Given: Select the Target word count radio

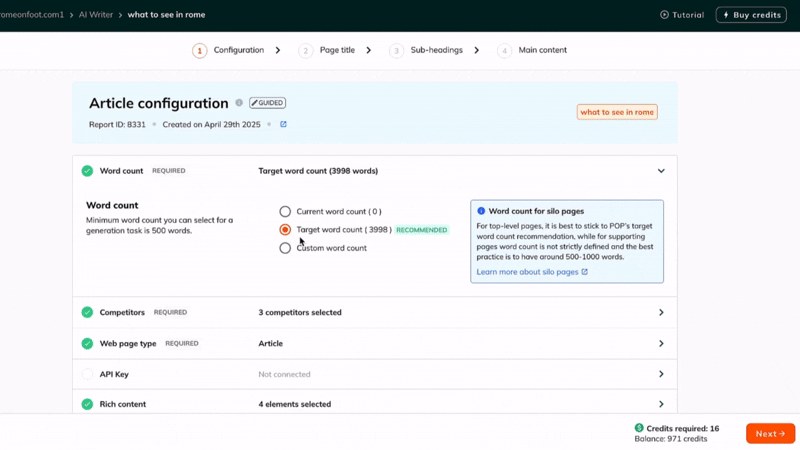Looking at the screenshot, I should [x=285, y=230].
